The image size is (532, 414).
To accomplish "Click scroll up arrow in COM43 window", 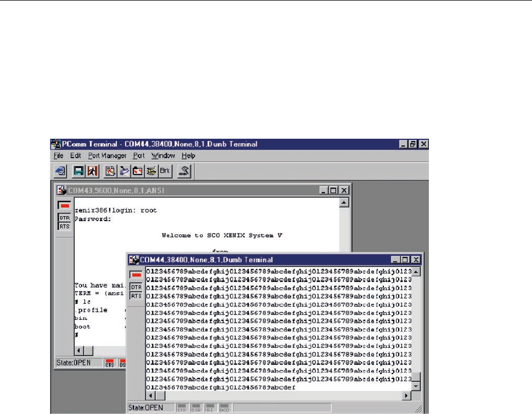I will coord(344,202).
